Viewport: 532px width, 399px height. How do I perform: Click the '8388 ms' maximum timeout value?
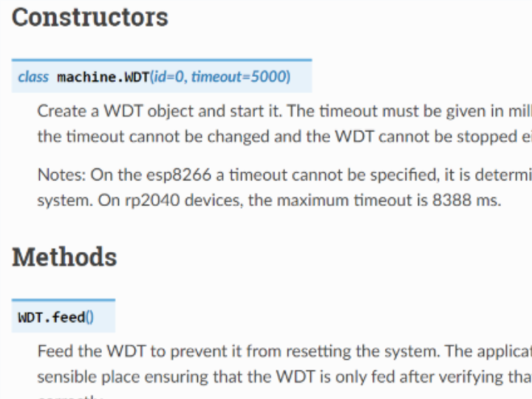[x=467, y=200]
